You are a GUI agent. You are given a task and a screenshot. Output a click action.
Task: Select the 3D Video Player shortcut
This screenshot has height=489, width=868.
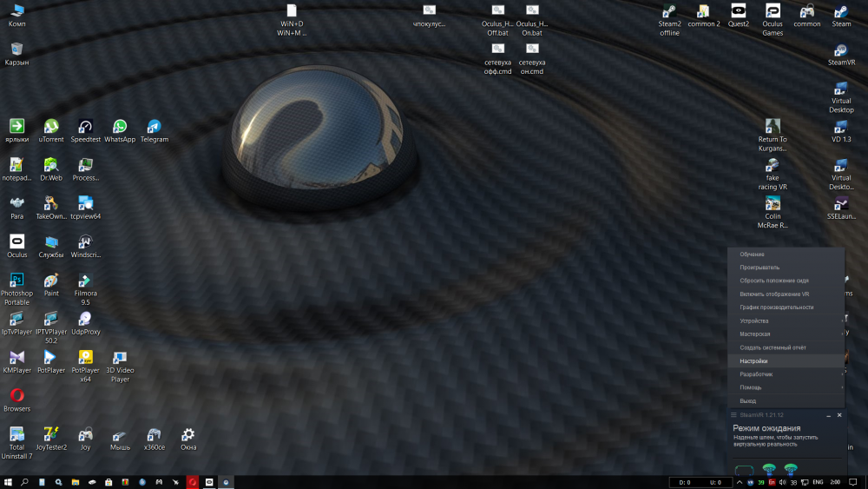[120, 367]
